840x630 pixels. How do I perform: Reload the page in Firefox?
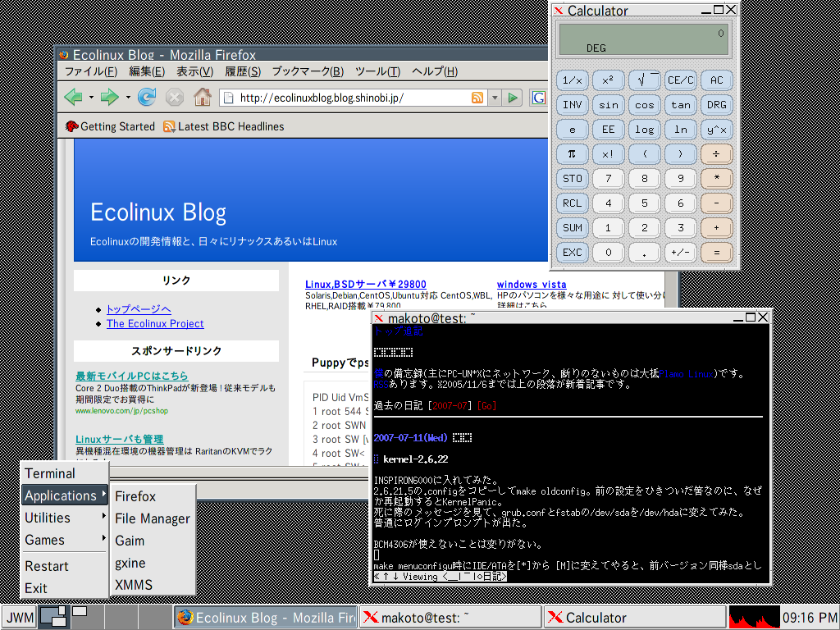click(147, 98)
